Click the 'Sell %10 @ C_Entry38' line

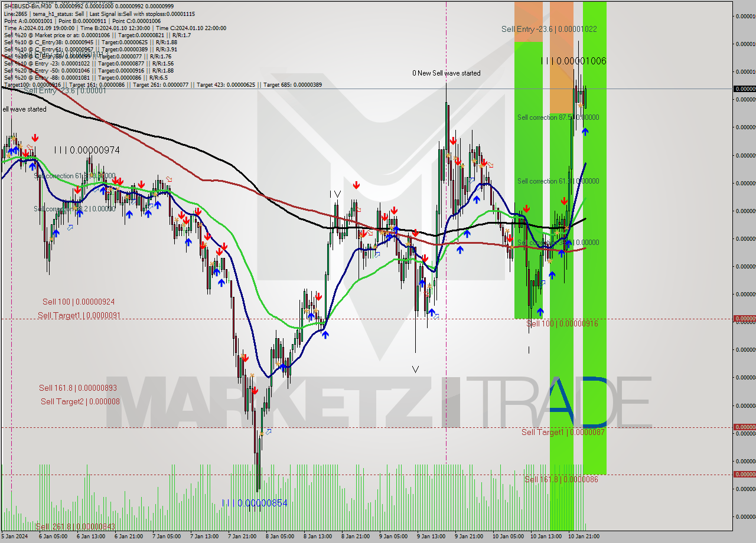(x=90, y=42)
